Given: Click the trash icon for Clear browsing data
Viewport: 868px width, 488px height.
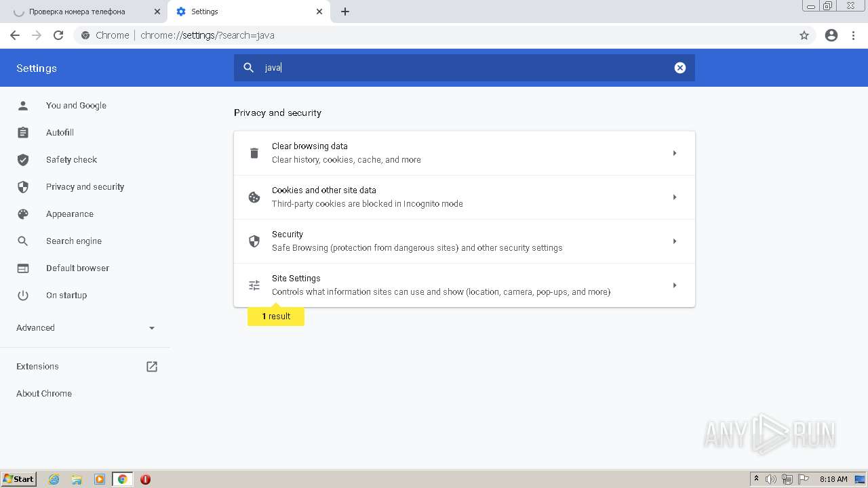Looking at the screenshot, I should tap(254, 153).
